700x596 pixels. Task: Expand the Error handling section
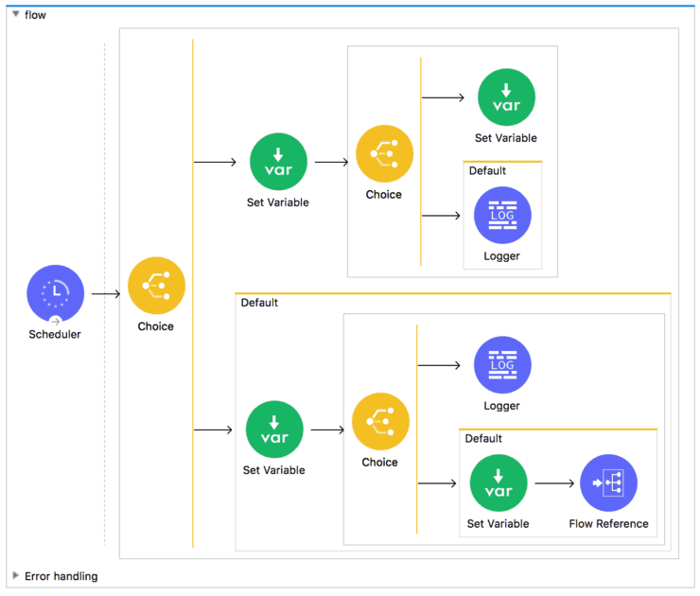15,575
